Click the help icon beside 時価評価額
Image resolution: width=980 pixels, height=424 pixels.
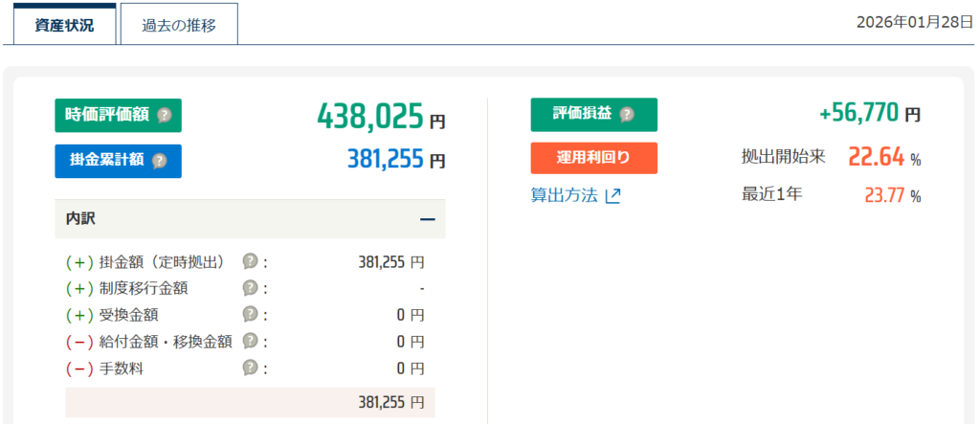[164, 115]
